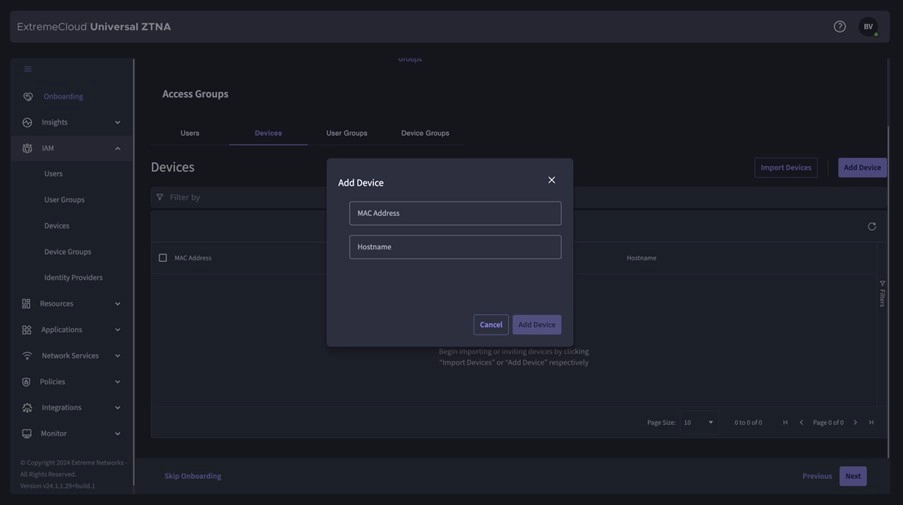
Task: Select the Devices tab
Action: pyautogui.click(x=268, y=133)
